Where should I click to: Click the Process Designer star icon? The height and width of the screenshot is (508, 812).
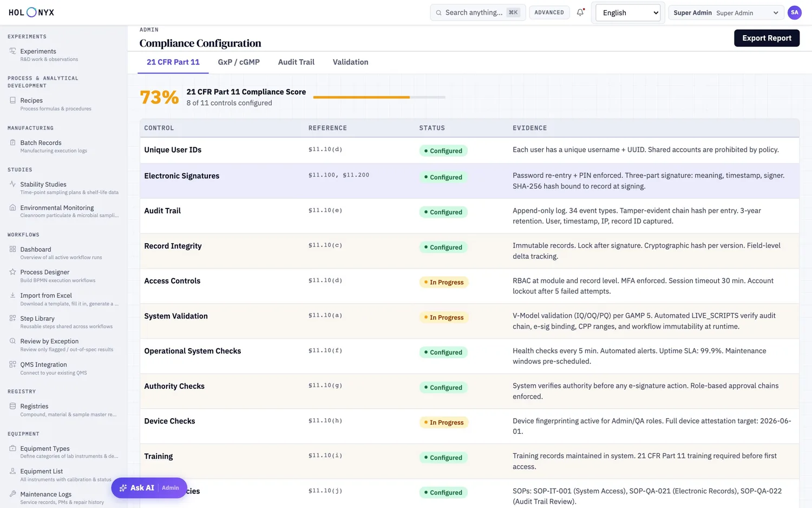point(12,272)
